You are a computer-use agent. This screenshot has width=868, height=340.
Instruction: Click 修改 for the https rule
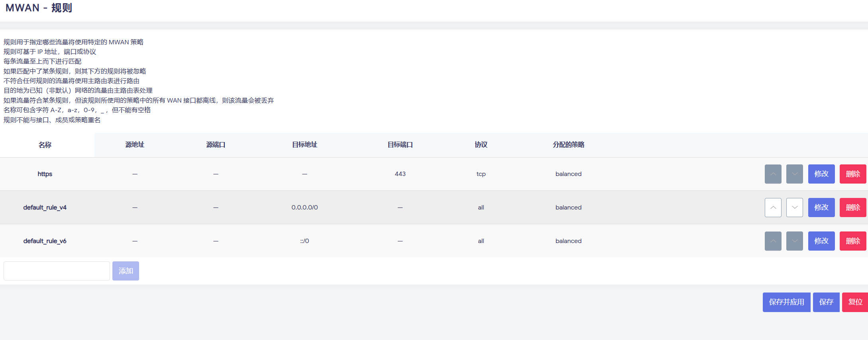(x=821, y=174)
